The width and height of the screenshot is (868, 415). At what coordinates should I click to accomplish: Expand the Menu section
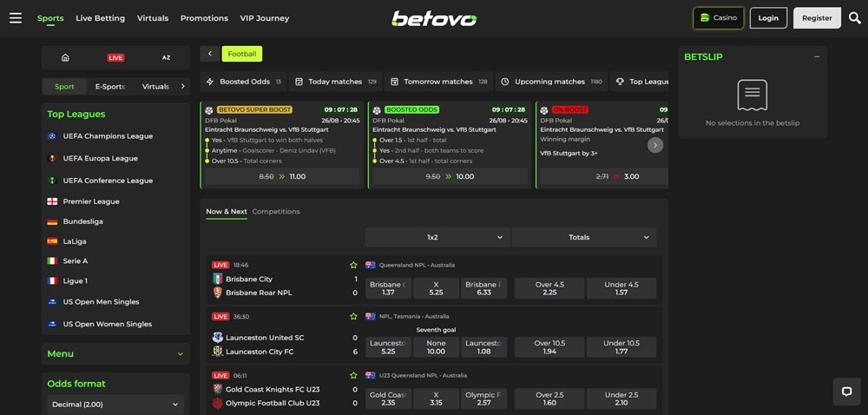115,353
